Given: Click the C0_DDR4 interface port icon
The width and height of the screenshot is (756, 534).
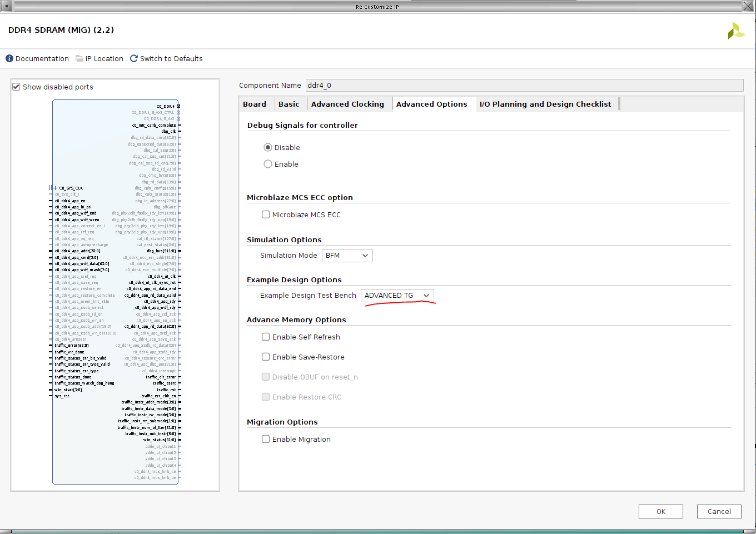Looking at the screenshot, I should point(178,106).
